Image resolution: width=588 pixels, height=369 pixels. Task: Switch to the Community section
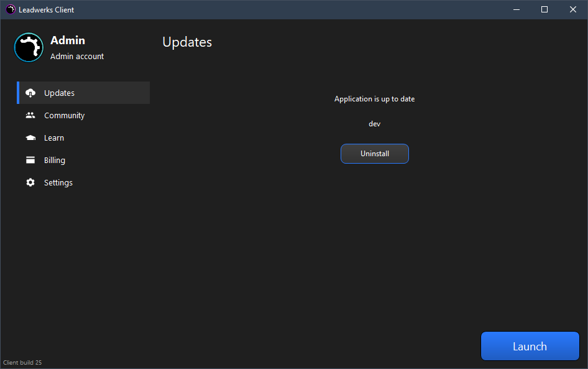[83, 115]
